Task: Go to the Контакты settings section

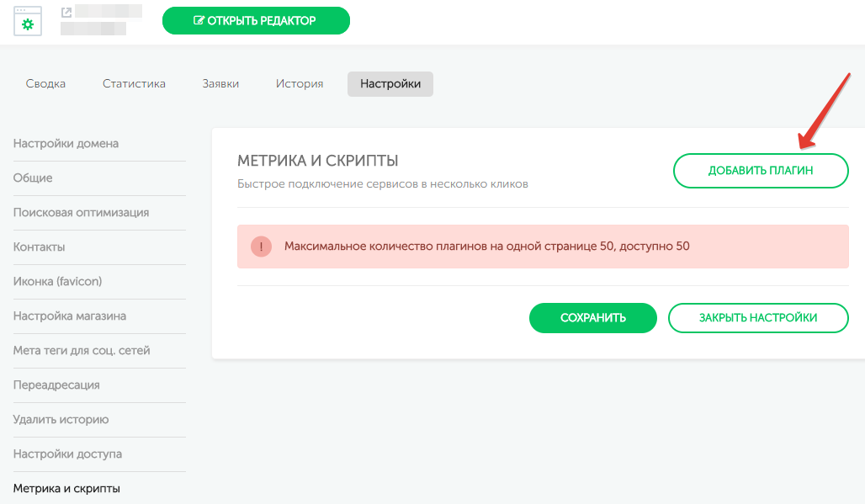Action: click(39, 247)
